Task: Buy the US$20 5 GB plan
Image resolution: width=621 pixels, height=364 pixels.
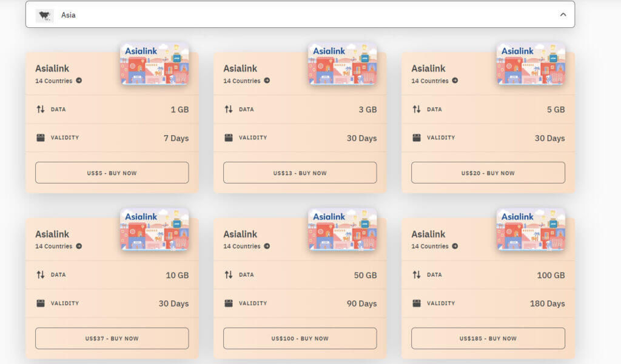Action: point(488,173)
